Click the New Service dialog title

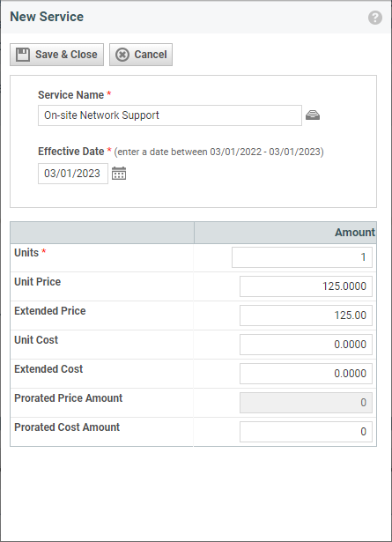pos(47,17)
